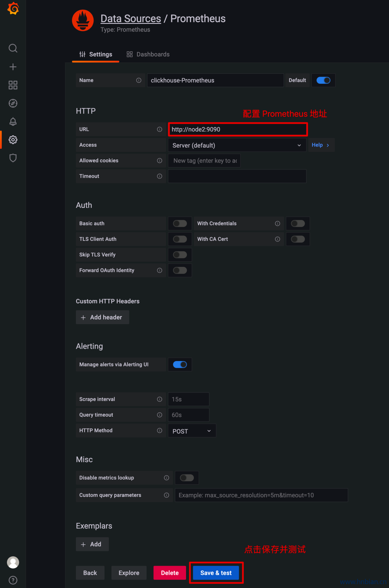Screen dimensions: 389x588
Task: Open the Grafana home logo
Action: [13, 8]
